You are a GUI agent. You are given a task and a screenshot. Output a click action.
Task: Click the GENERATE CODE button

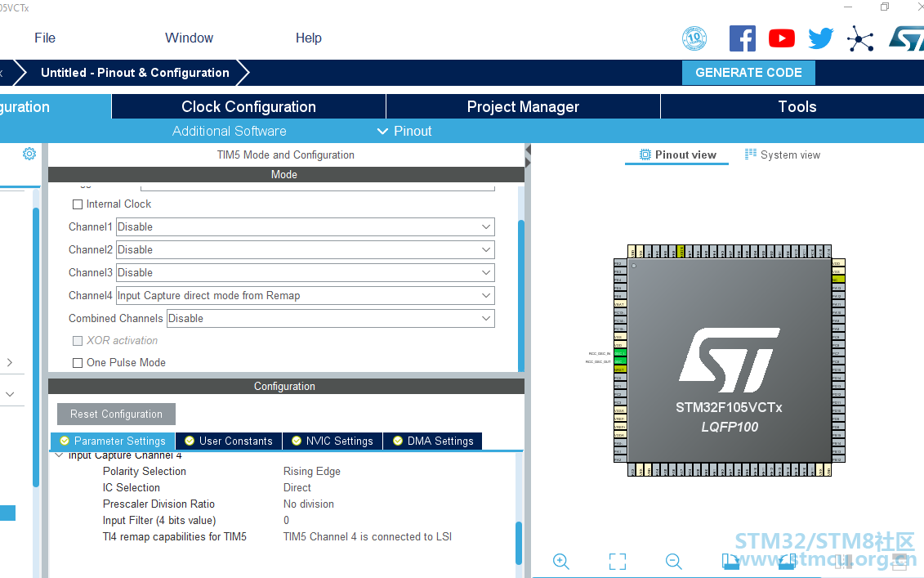[748, 73]
